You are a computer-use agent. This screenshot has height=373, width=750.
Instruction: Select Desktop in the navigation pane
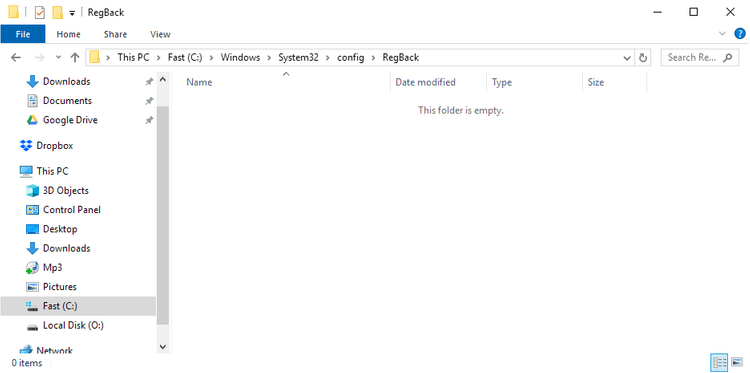pos(60,229)
